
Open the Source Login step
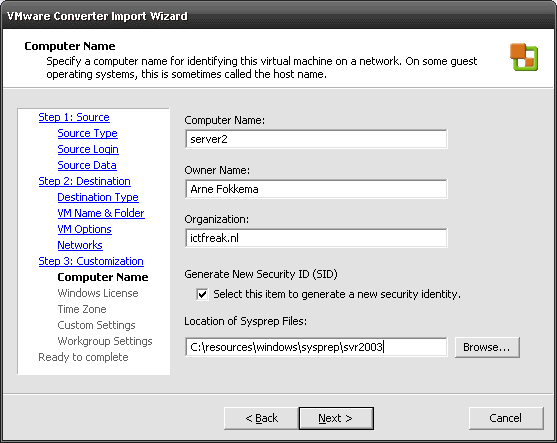pyautogui.click(x=88, y=149)
